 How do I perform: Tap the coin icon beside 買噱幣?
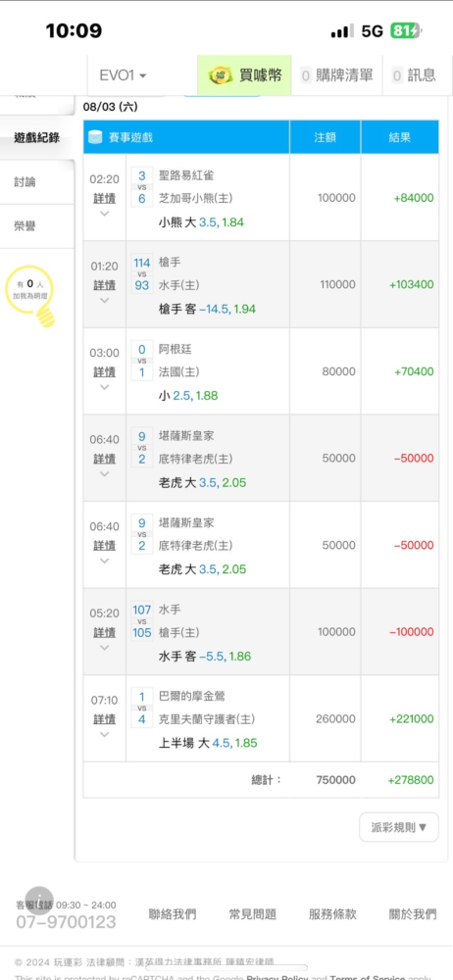point(221,76)
